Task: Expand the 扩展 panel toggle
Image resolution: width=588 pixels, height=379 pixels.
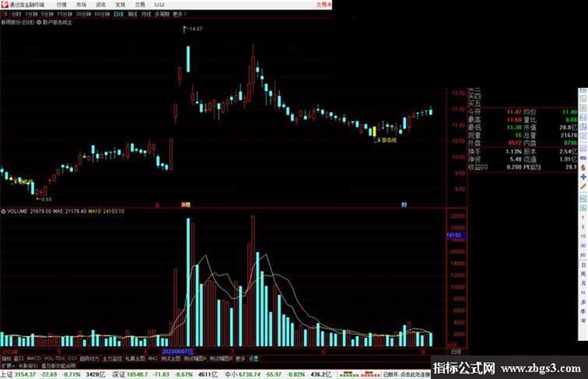Action: pyautogui.click(x=8, y=365)
